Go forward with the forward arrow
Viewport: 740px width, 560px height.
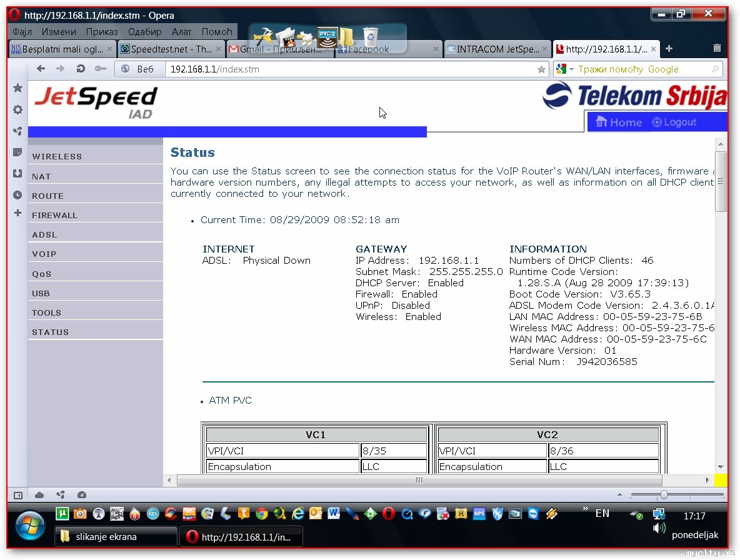point(61,69)
